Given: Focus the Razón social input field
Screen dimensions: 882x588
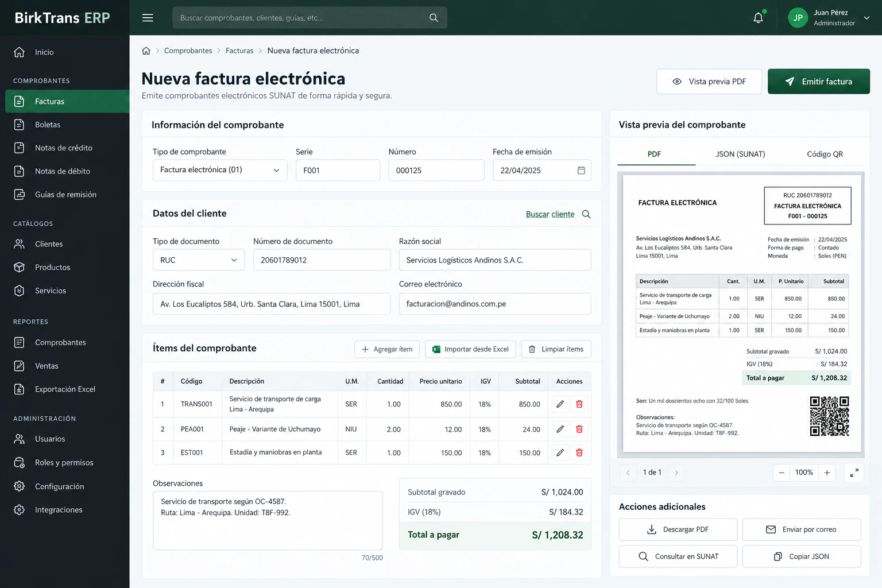Looking at the screenshot, I should point(495,260).
